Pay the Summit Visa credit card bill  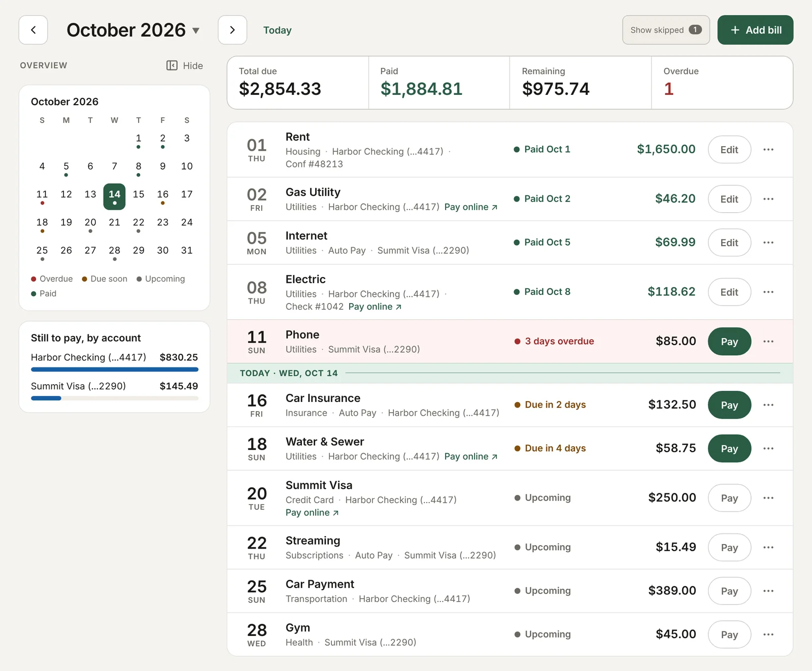729,498
